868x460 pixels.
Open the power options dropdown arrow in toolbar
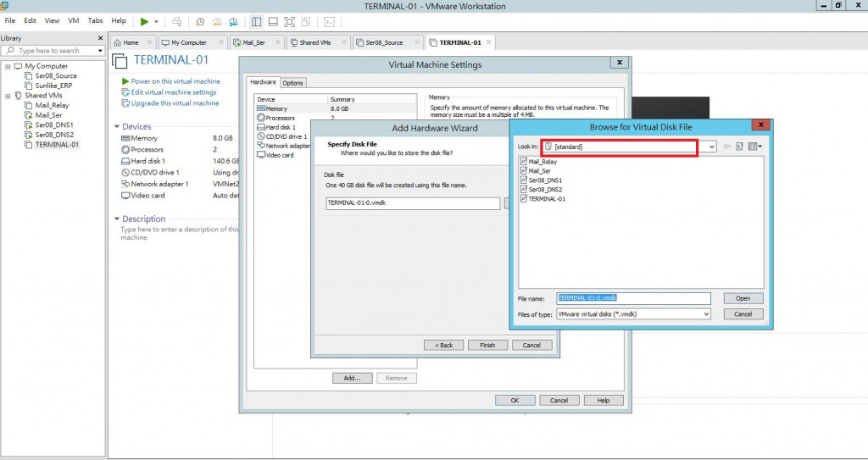156,21
